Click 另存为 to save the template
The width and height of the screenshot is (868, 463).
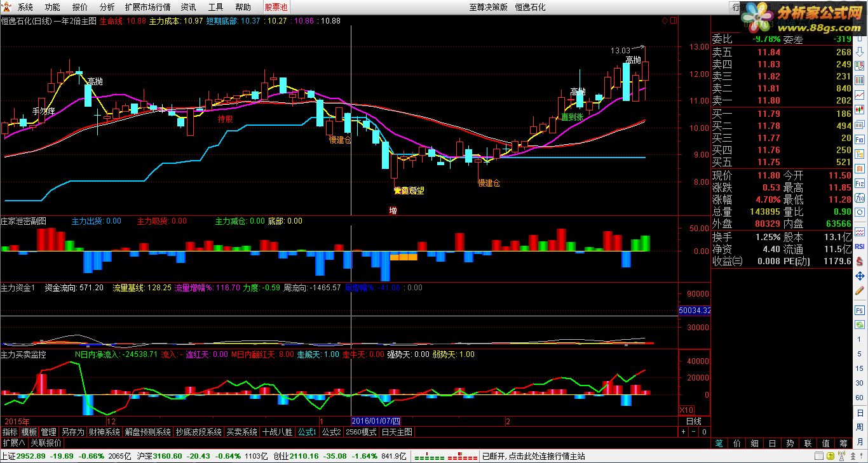(x=73, y=432)
